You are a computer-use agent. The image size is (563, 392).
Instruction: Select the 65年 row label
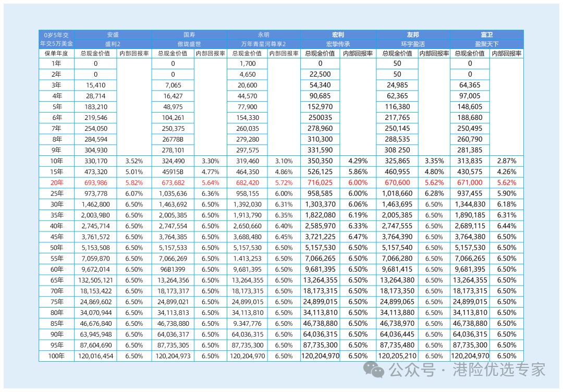click(57, 280)
